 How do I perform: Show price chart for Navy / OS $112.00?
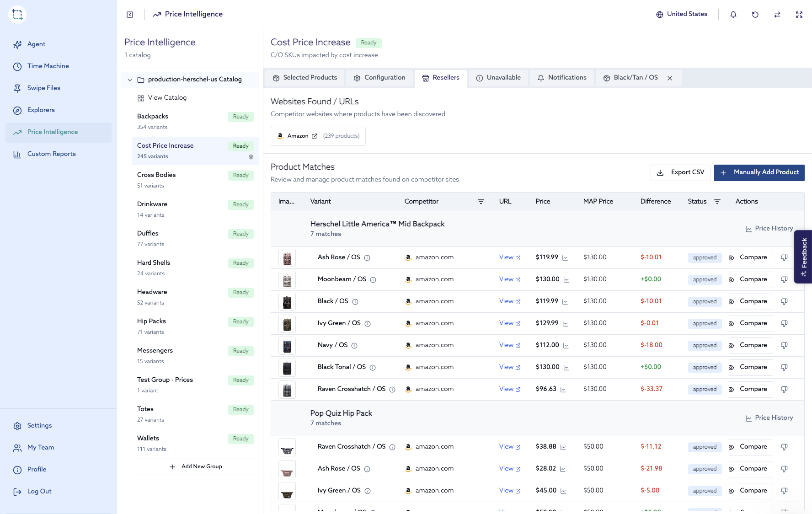[x=566, y=346]
